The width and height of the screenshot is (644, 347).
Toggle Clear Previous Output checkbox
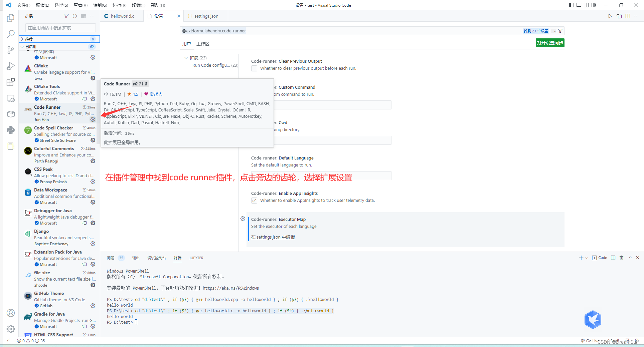pyautogui.click(x=254, y=68)
